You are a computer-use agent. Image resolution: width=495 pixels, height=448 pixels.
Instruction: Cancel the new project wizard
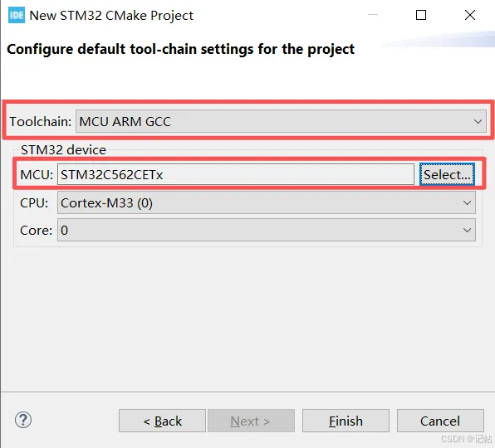[x=440, y=421]
